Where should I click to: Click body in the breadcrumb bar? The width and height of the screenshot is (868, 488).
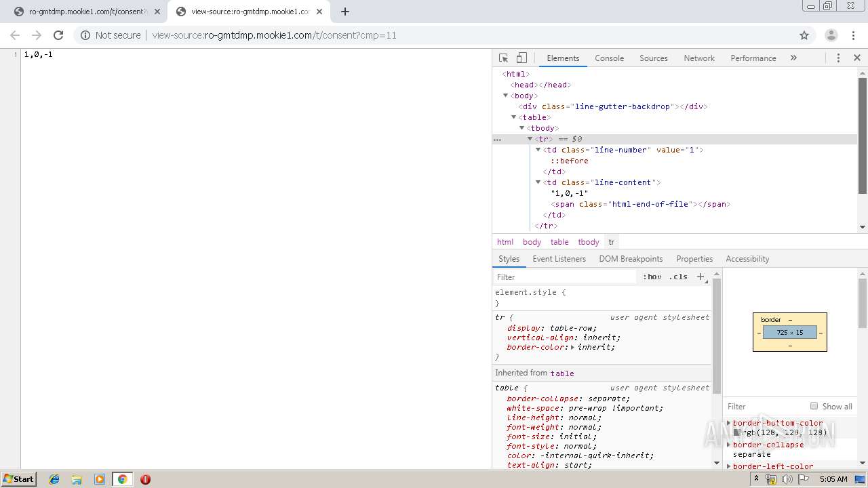532,242
